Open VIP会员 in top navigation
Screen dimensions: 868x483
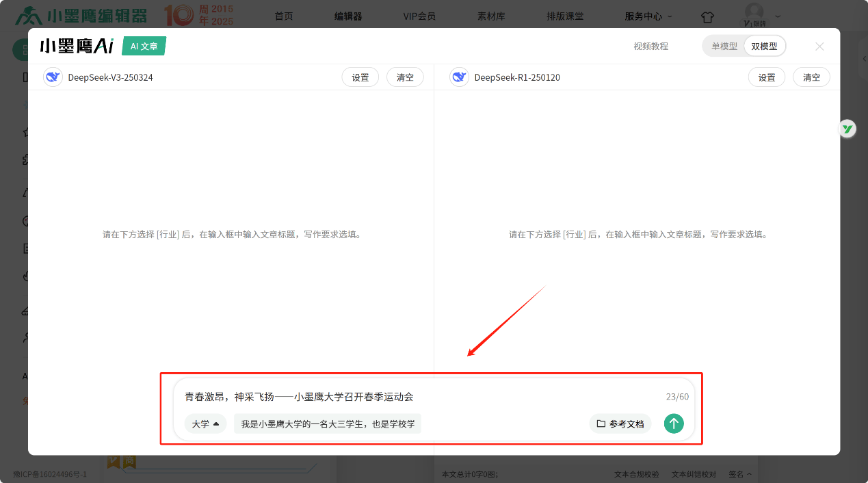click(x=419, y=16)
